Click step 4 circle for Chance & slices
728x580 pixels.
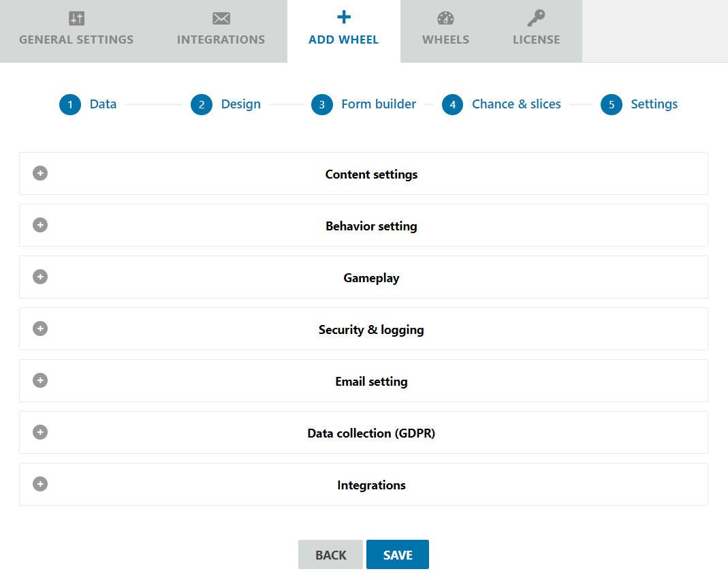coord(453,104)
